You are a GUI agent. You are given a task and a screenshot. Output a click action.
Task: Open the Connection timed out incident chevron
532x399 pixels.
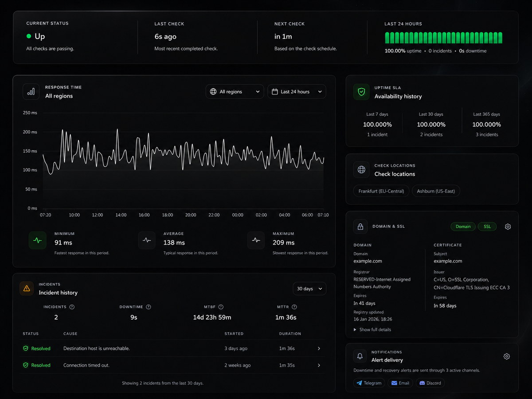tap(319, 365)
